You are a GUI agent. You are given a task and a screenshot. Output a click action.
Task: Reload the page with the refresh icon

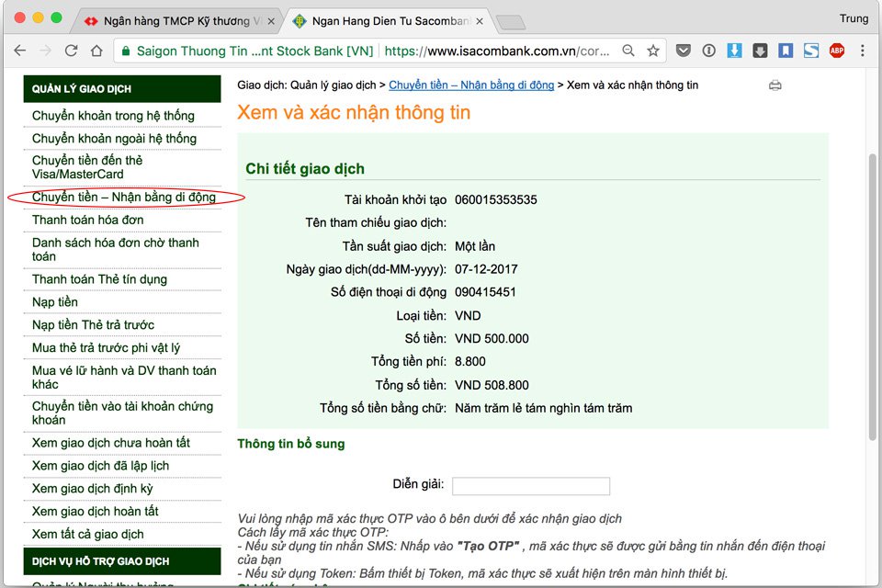(x=71, y=51)
